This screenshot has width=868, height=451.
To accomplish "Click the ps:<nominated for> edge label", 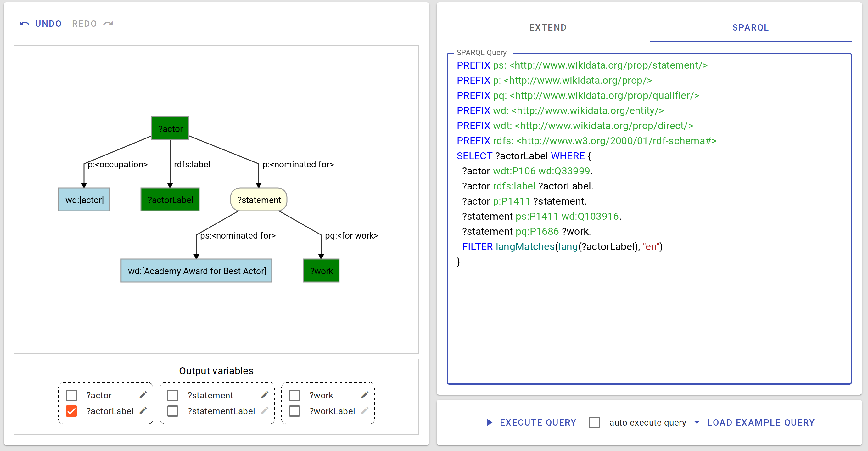I will pyautogui.click(x=238, y=235).
